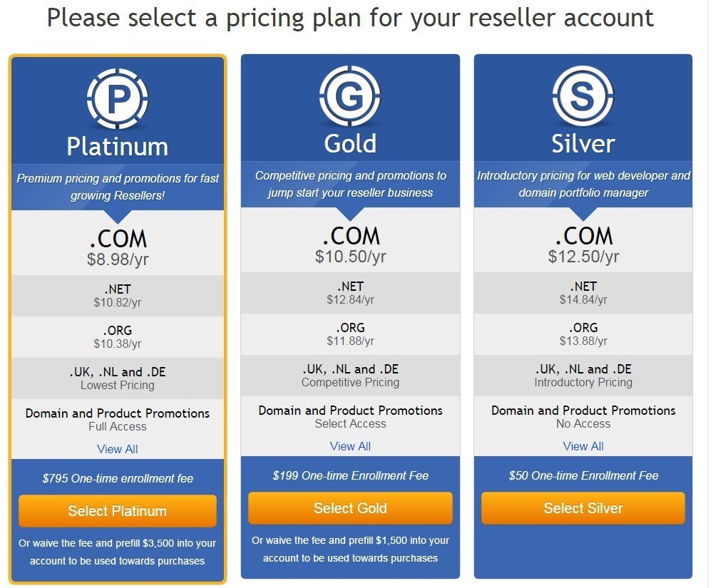Open View All under Gold plan
Image resolution: width=728 pixels, height=588 pixels.
pyautogui.click(x=350, y=446)
